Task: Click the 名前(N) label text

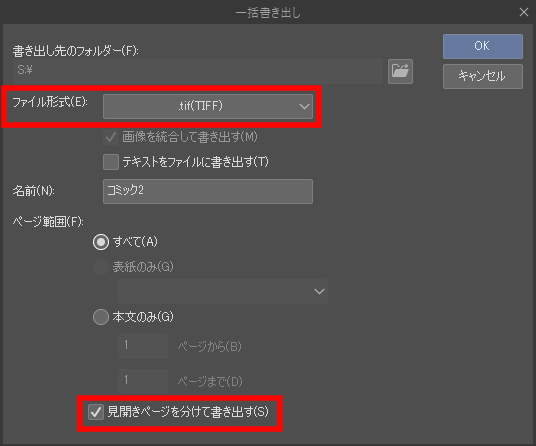Action: click(34, 191)
